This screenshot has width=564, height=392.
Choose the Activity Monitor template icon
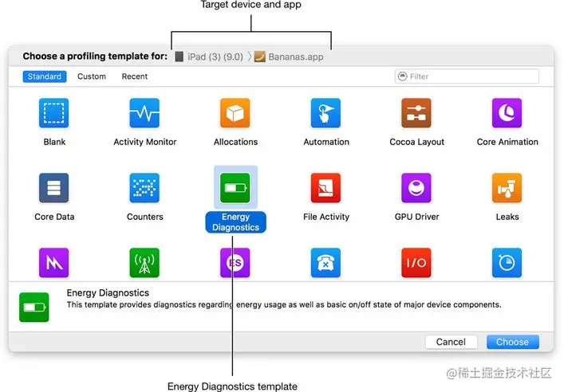pyautogui.click(x=144, y=113)
